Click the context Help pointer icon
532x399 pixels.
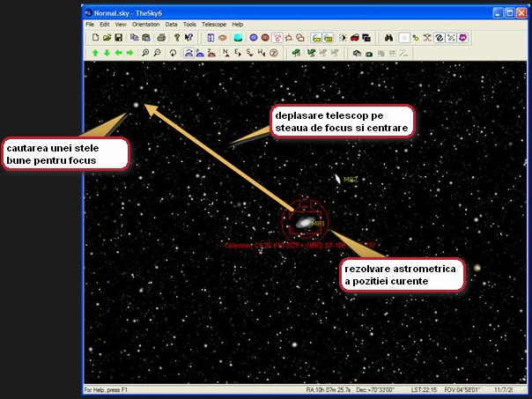pos(188,38)
